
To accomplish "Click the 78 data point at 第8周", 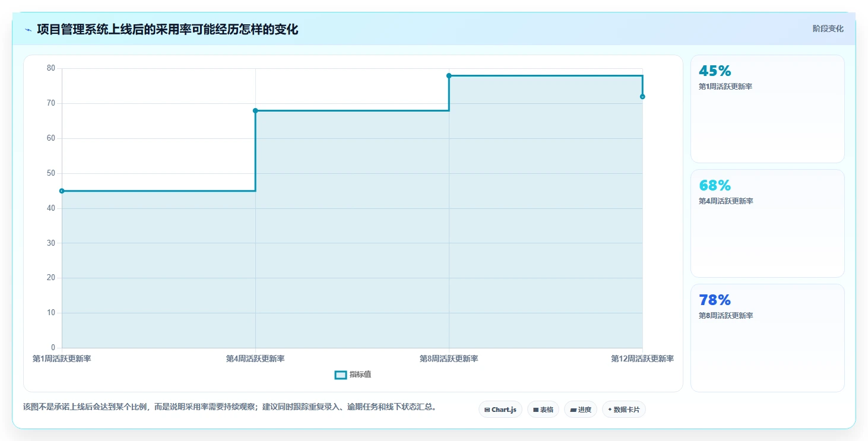I will [x=449, y=75].
